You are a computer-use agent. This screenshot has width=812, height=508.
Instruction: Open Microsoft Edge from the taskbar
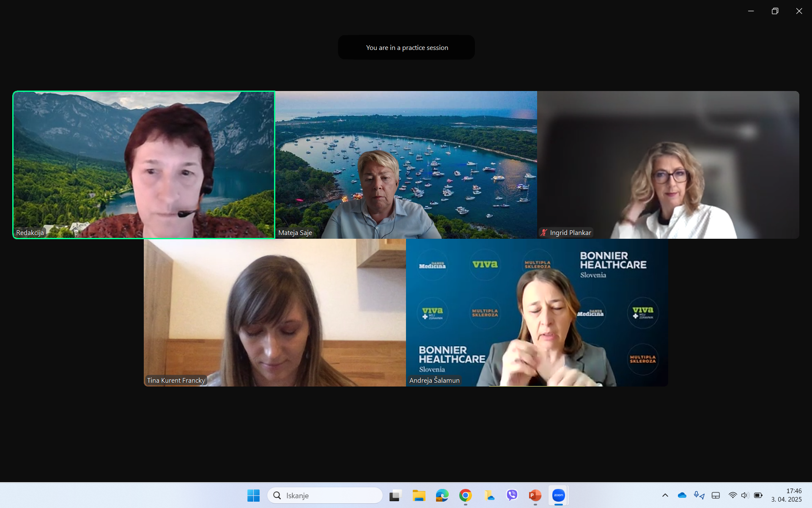coord(442,495)
